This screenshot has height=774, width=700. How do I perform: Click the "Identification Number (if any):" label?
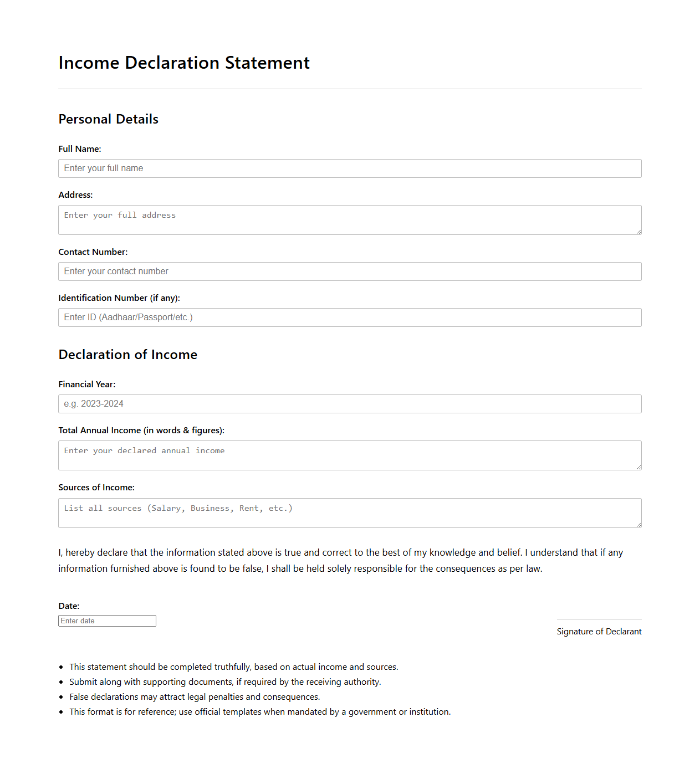click(x=119, y=298)
